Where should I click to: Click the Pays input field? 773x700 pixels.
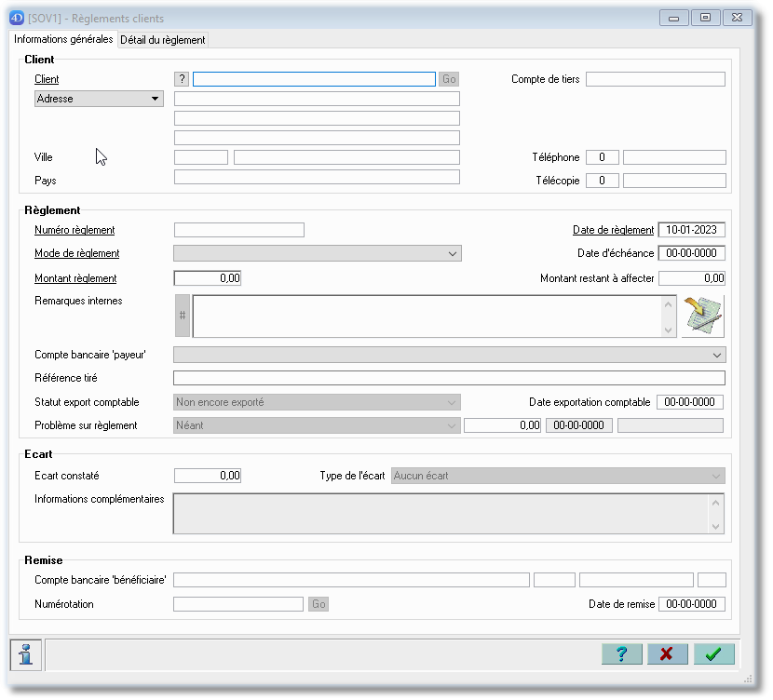coord(317,177)
